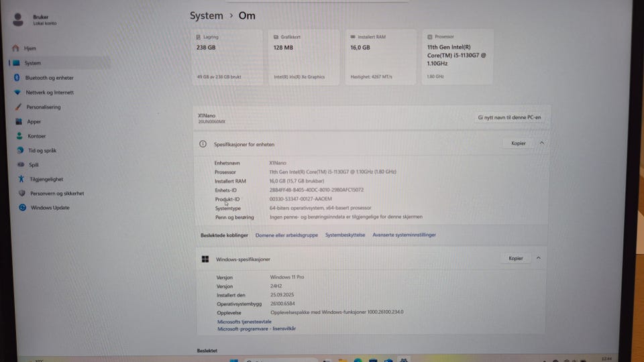
Task: Open Domene eller arbeidsgruppe link
Action: coord(286,235)
